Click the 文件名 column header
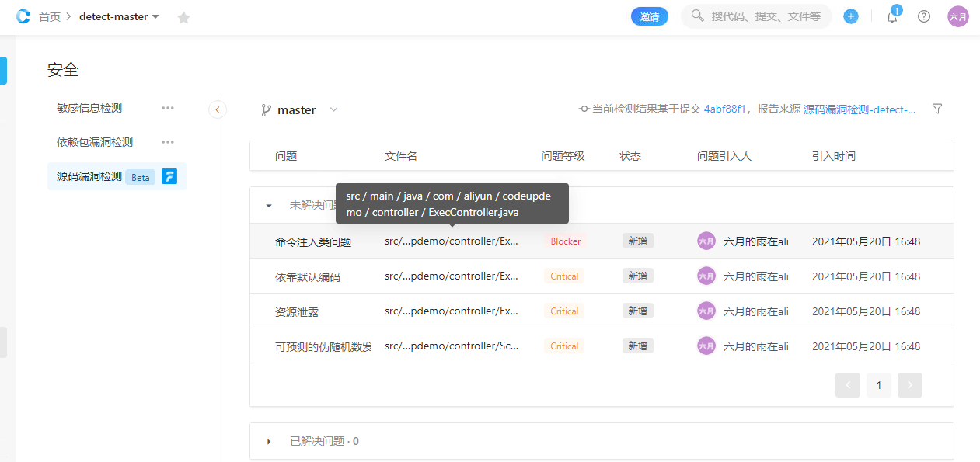 (401, 156)
